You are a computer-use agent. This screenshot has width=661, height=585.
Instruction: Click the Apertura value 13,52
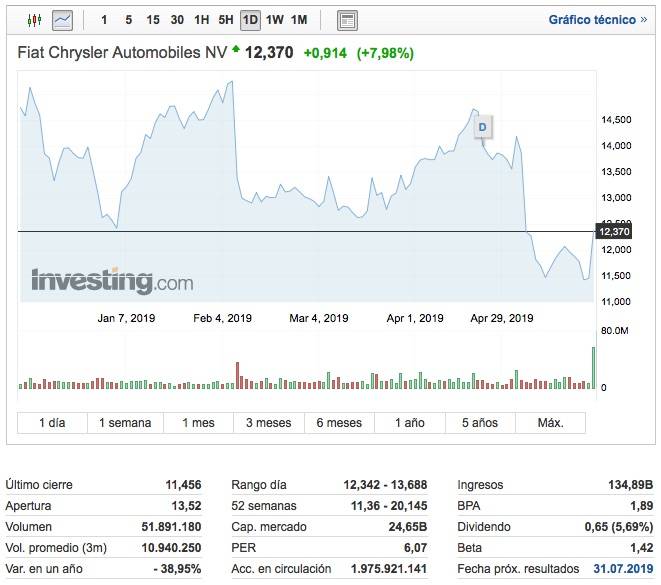[x=186, y=506]
